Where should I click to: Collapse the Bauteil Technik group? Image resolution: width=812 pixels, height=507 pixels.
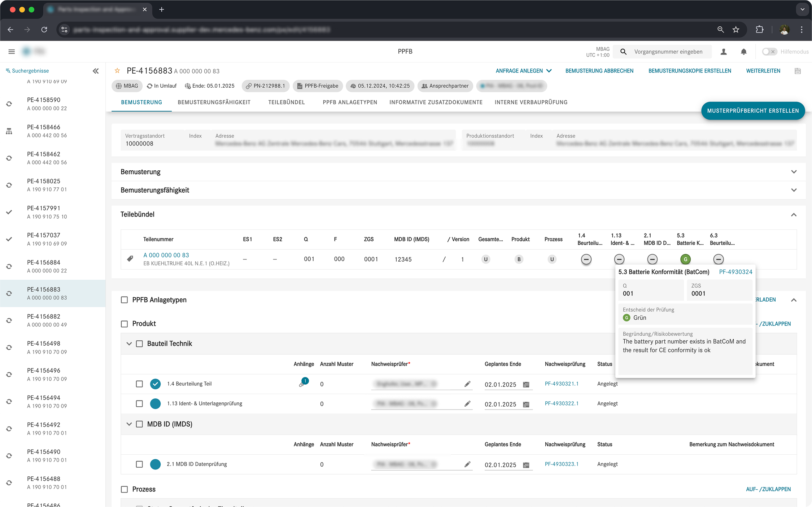[129, 344]
